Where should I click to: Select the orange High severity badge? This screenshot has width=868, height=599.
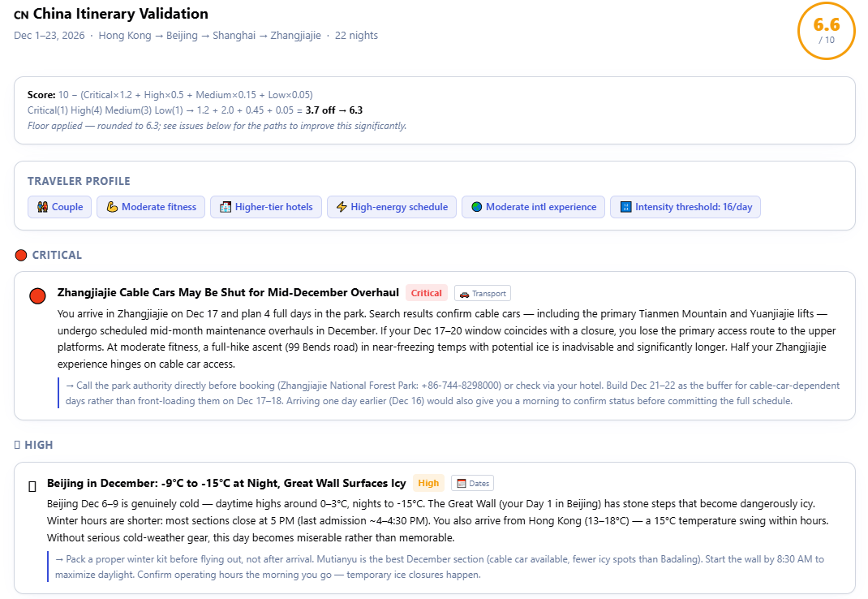point(428,483)
